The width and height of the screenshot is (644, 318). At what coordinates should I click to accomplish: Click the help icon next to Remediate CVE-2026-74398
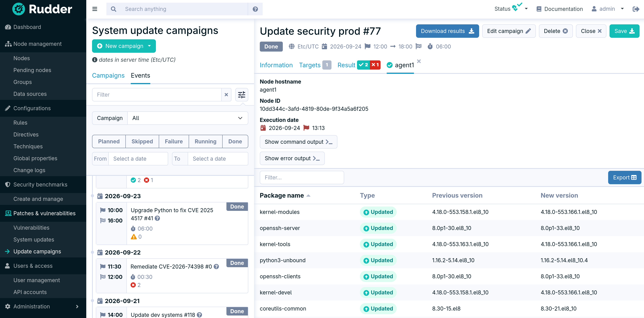[x=216, y=266]
